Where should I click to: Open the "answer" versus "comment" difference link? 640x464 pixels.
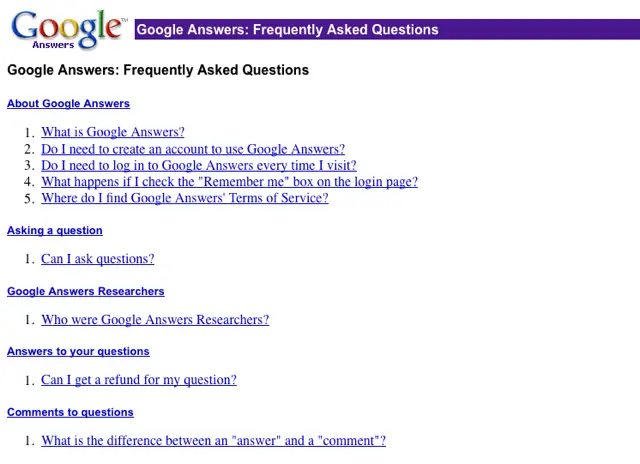point(213,441)
